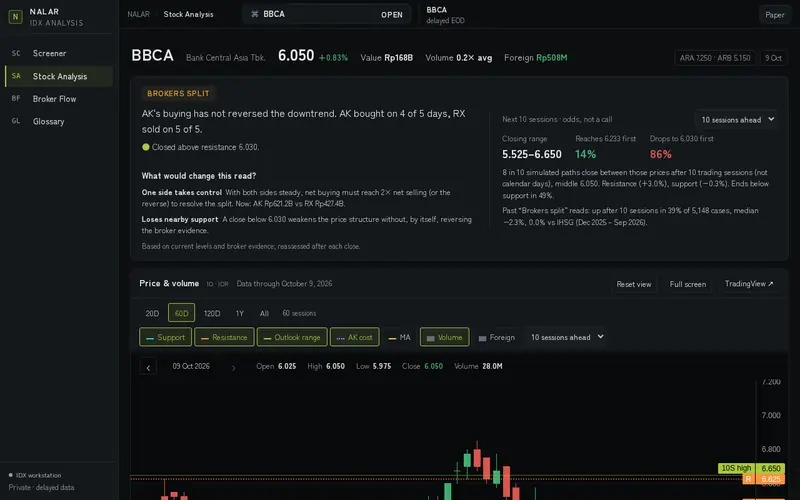Click the Stock Analysis breadcrumb
The image size is (800, 500).
coord(188,14)
